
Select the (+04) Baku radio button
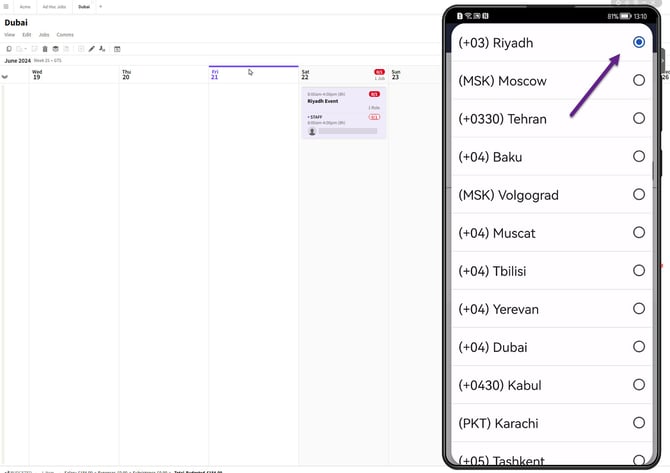639,156
